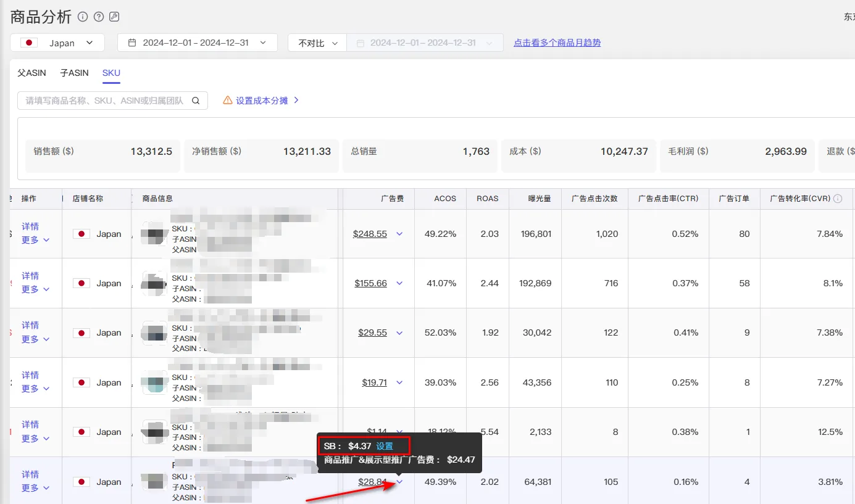855x504 pixels.
Task: Expand the ad fee breakdown arrow for $155.66
Action: coord(399,283)
